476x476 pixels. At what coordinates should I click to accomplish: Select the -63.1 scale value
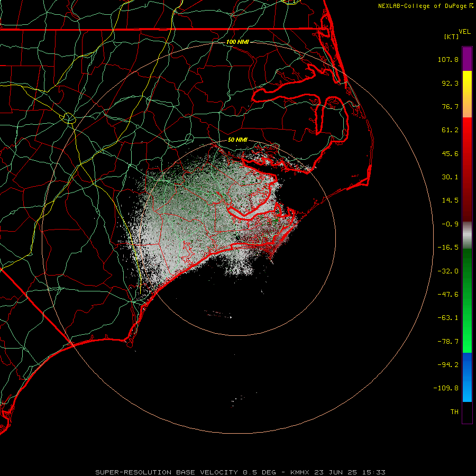tap(448, 318)
